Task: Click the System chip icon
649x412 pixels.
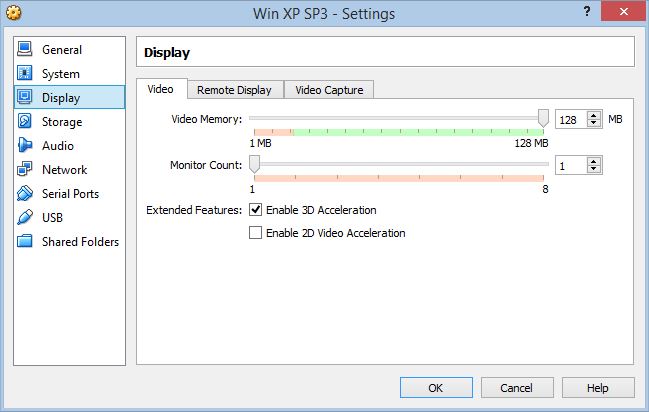Action: (x=24, y=73)
